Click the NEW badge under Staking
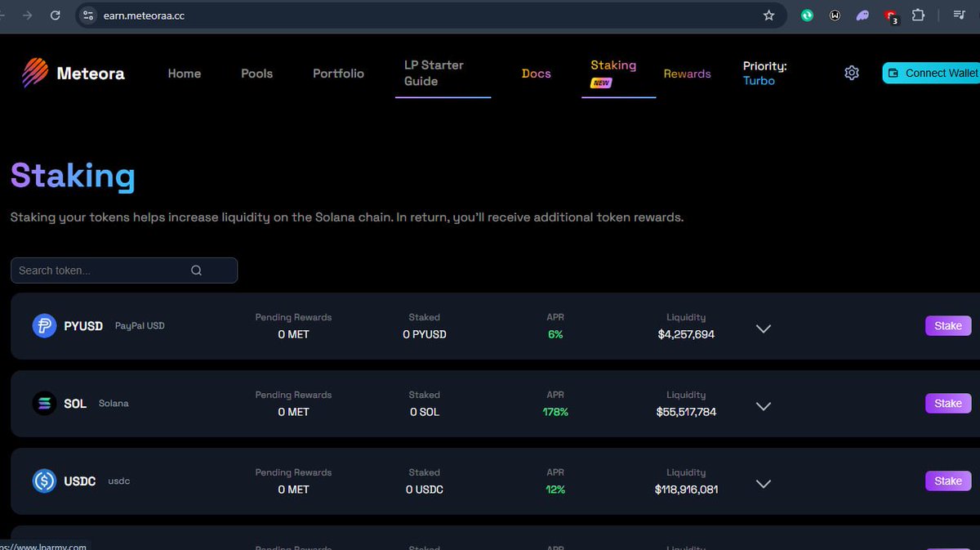Screen dimensions: 980x550 tap(601, 83)
